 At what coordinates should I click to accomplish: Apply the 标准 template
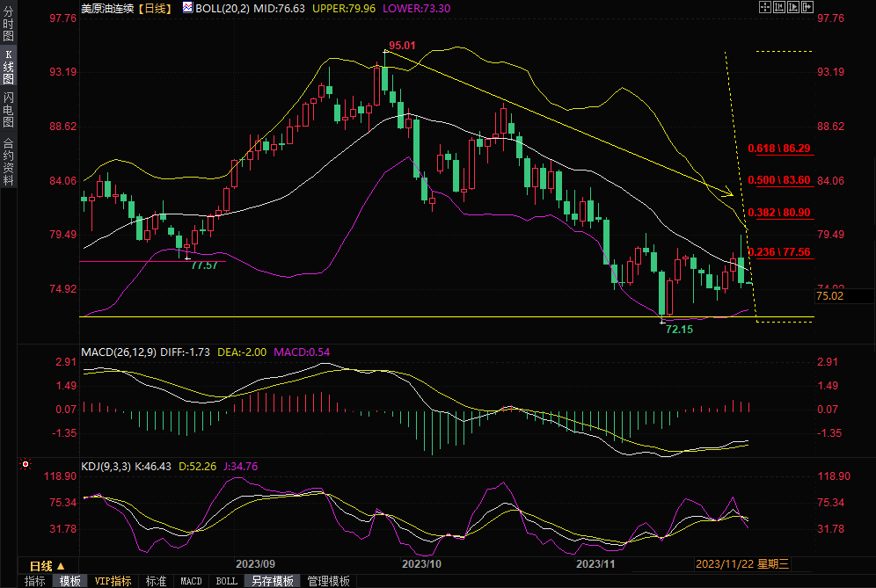(x=156, y=581)
